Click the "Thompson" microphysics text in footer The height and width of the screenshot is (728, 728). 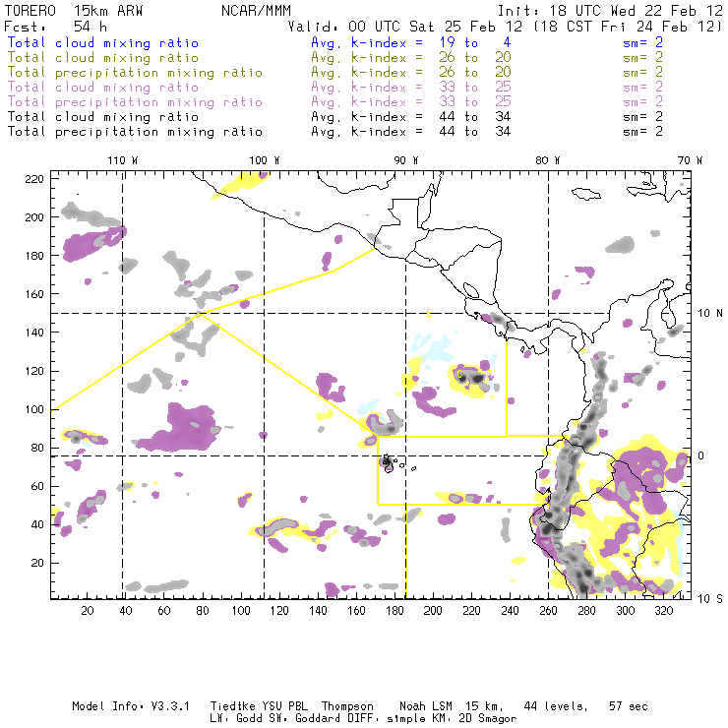[347, 706]
